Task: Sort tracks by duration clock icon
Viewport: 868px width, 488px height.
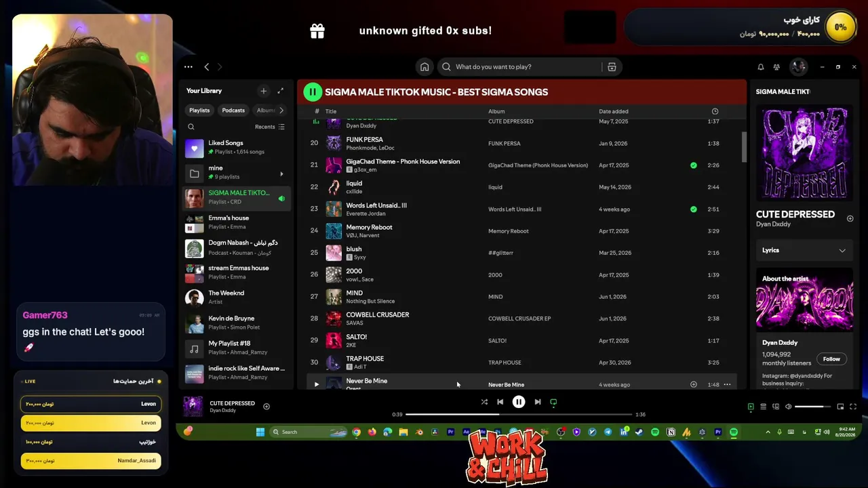Action: pos(715,111)
